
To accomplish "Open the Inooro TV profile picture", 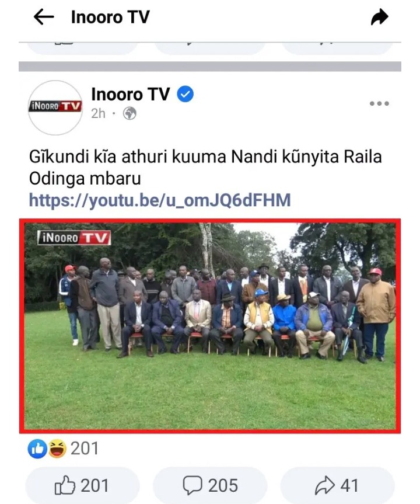I will 55,107.
